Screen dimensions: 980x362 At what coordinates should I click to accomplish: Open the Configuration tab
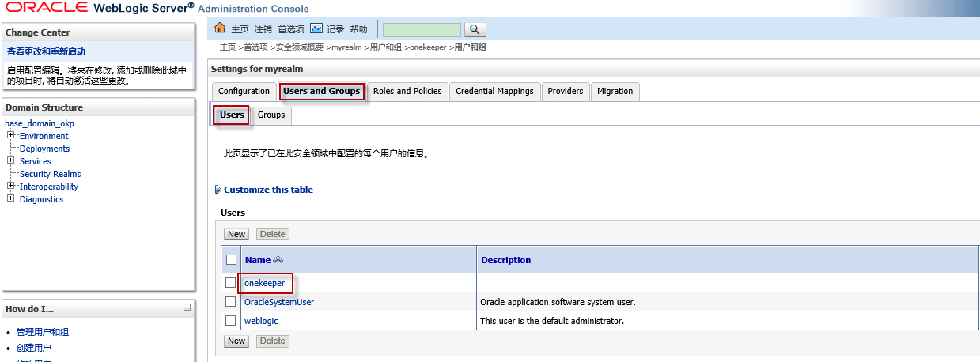tap(244, 91)
